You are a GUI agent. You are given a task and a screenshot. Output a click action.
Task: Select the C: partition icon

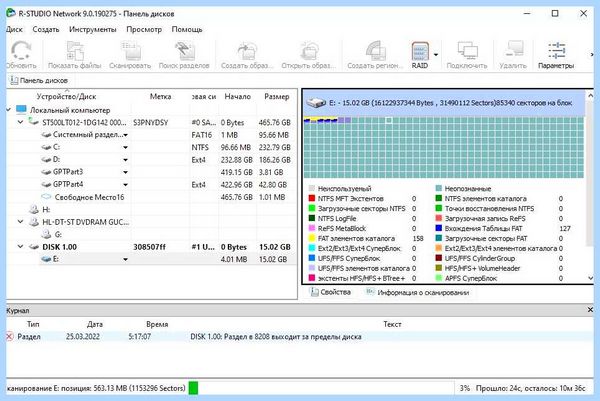[x=46, y=147]
